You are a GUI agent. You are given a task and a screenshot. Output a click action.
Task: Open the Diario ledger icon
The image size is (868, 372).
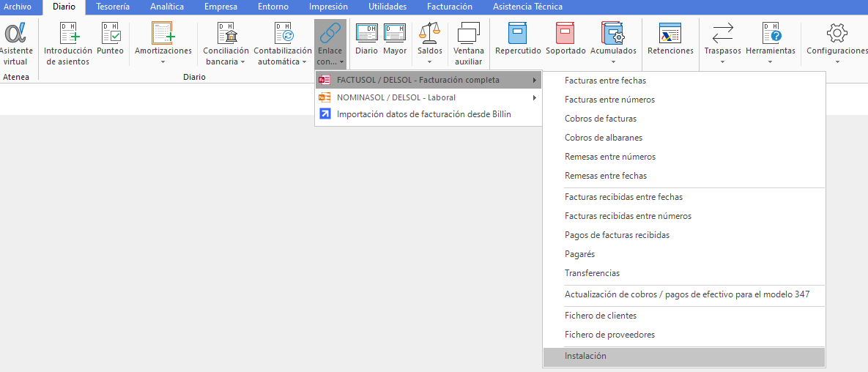tap(366, 33)
